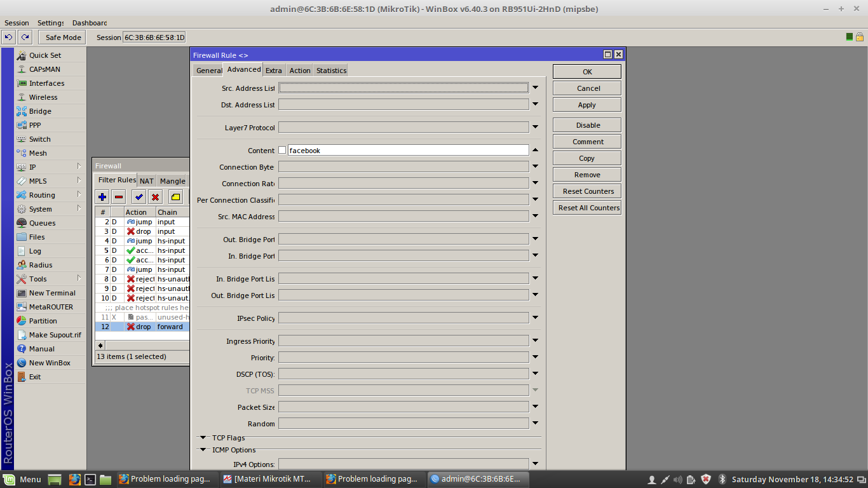Open MetaROUTER menu
Screen dimensions: 868x488
(x=50, y=307)
